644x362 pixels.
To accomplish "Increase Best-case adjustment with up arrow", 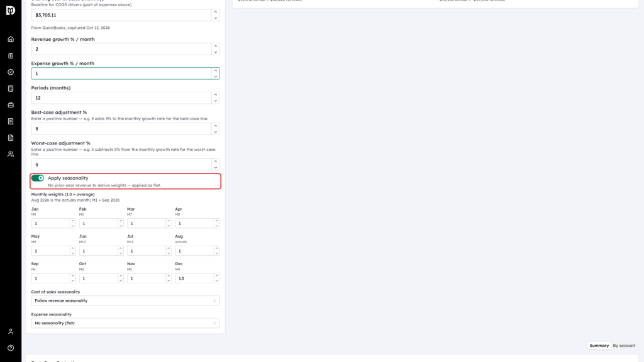I will 216,126.
